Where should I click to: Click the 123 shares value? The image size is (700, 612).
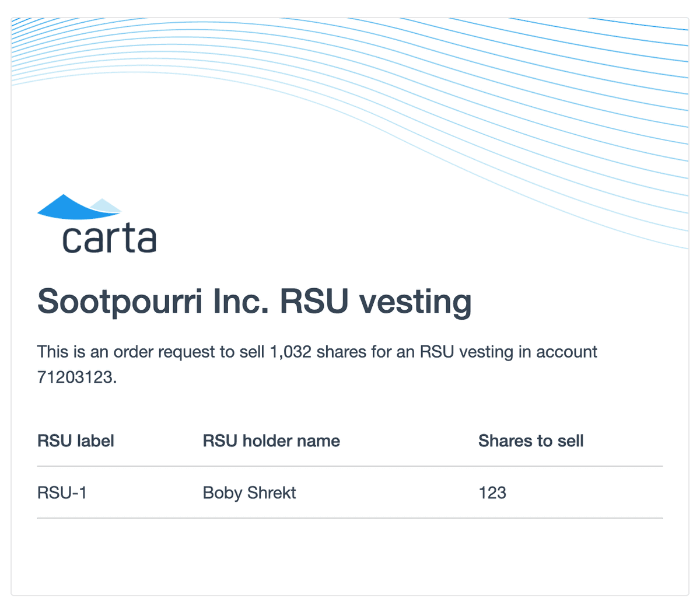492,493
